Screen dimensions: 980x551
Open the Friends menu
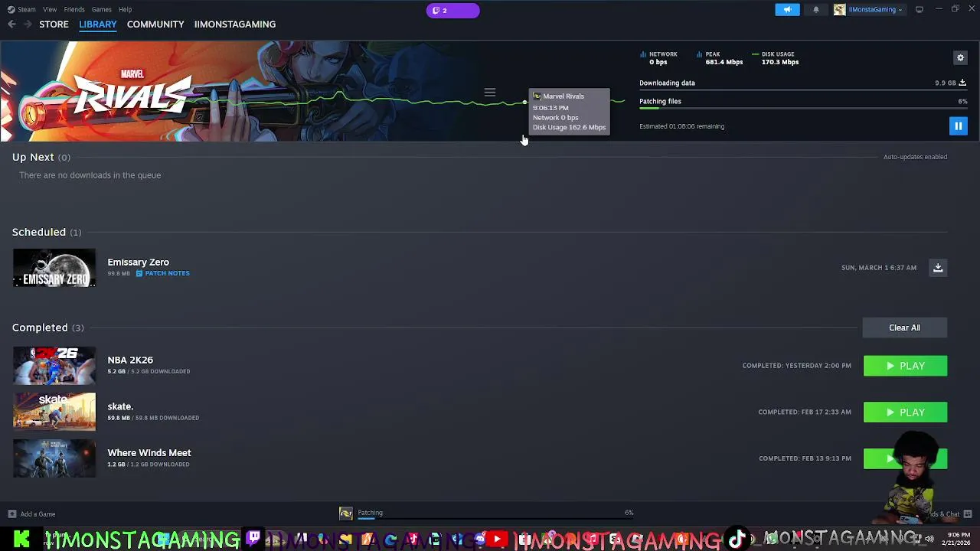click(x=74, y=9)
